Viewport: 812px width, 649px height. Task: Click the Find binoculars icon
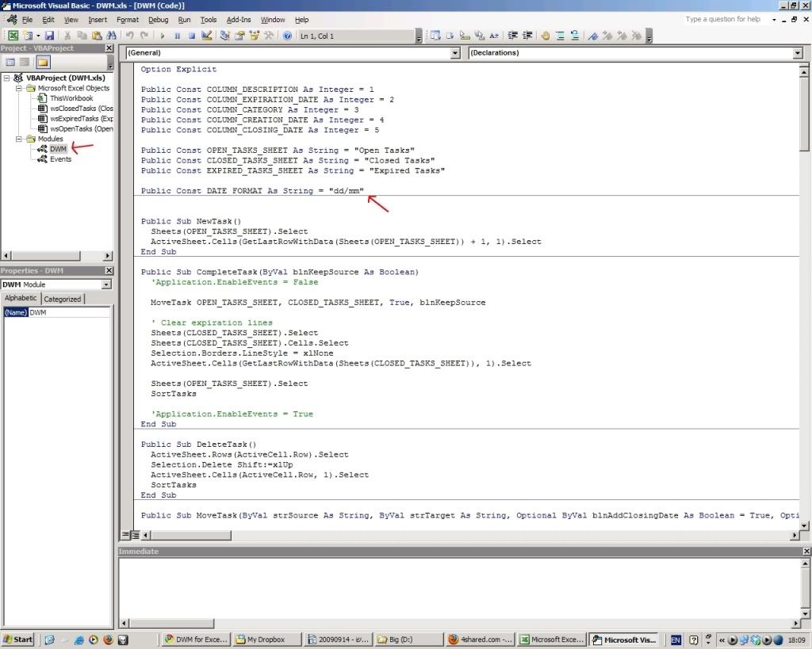point(111,36)
